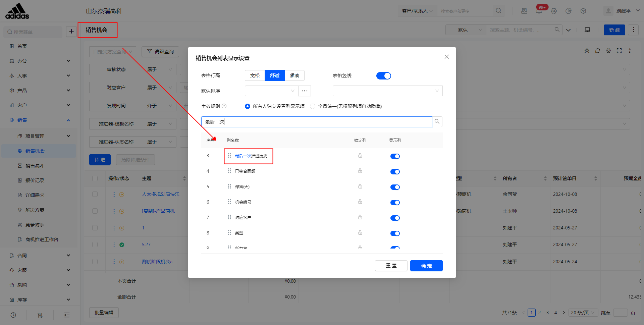Toggle the 表格竖线 switch
The width and height of the screenshot is (644, 325).
click(x=383, y=76)
